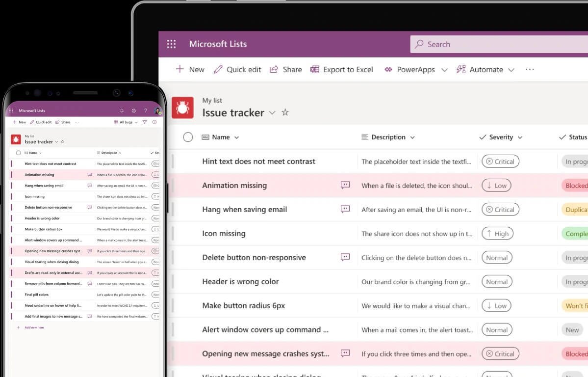
Task: Toggle the select-all circle in the phone list
Action: (x=18, y=153)
